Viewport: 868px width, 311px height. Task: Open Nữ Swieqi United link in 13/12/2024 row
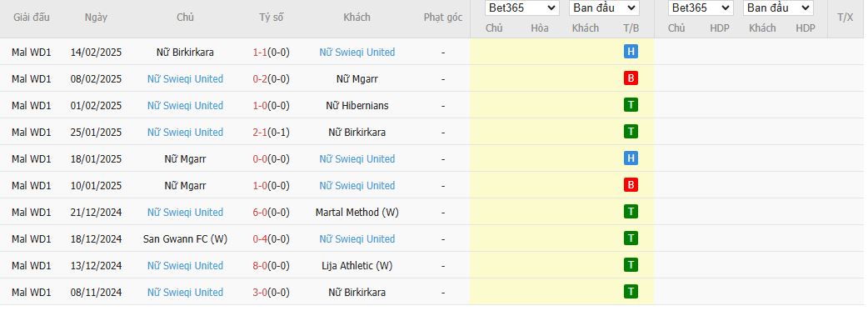click(x=185, y=265)
